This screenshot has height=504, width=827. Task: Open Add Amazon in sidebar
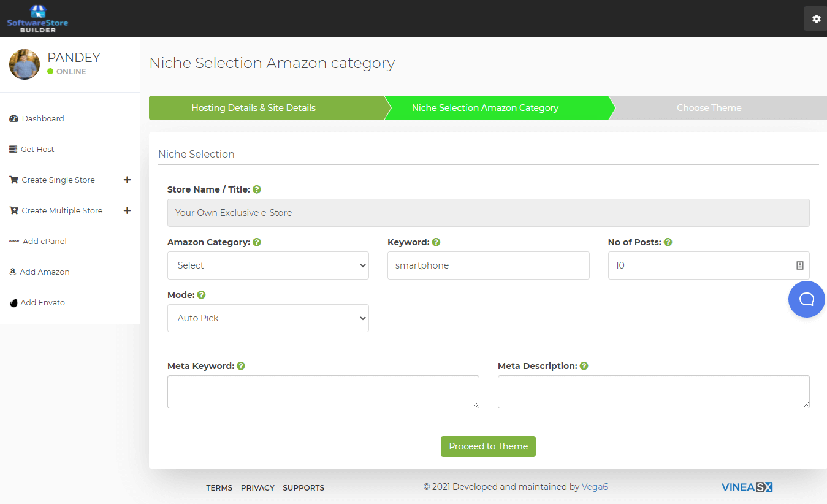click(44, 272)
